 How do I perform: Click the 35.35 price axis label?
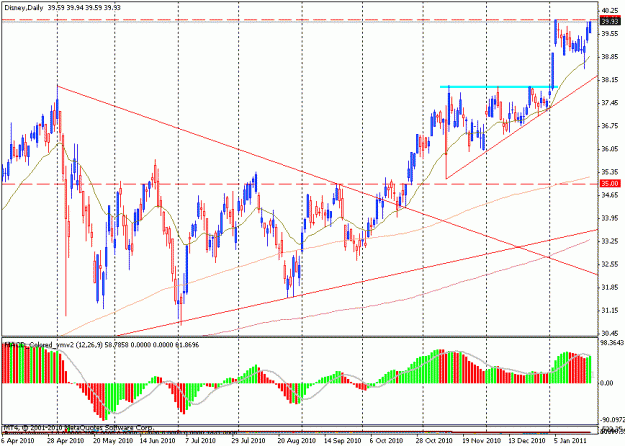610,172
